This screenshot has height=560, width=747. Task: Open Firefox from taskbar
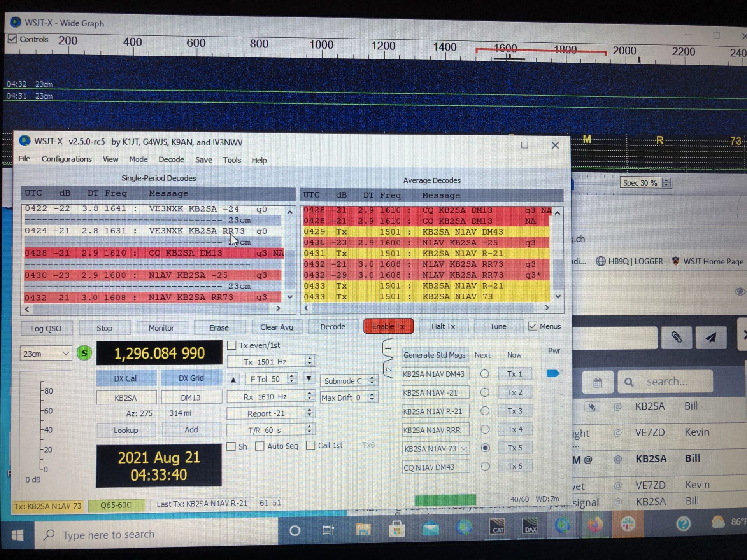[x=595, y=525]
